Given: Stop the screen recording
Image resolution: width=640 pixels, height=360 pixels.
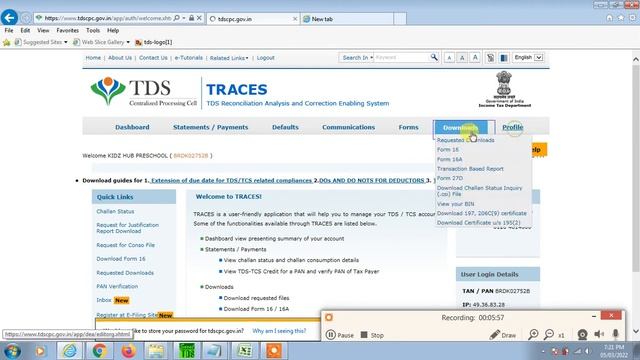Looking at the screenshot, I should [372, 335].
